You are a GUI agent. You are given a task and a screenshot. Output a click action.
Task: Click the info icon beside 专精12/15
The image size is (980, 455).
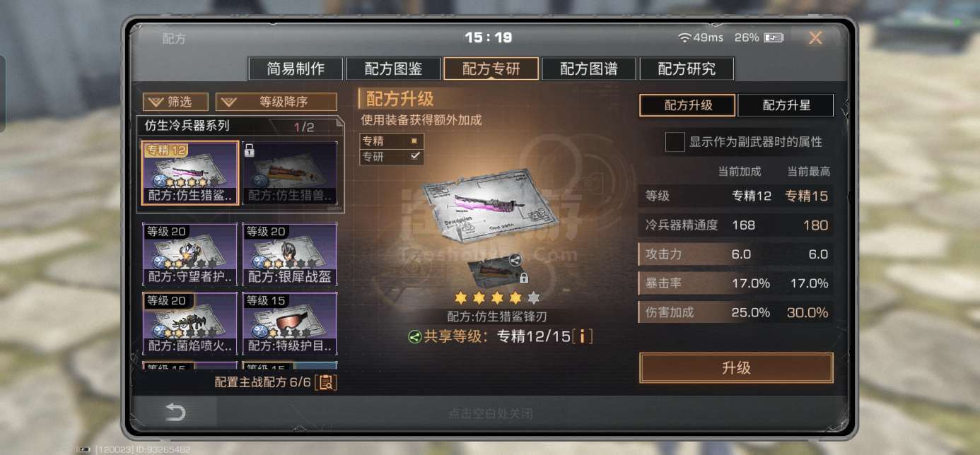(x=582, y=336)
